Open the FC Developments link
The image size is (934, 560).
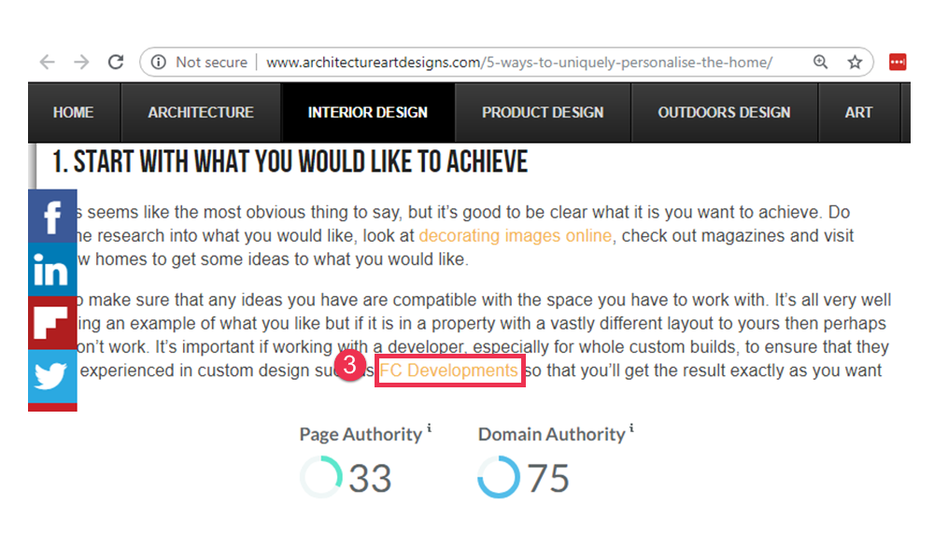point(448,371)
